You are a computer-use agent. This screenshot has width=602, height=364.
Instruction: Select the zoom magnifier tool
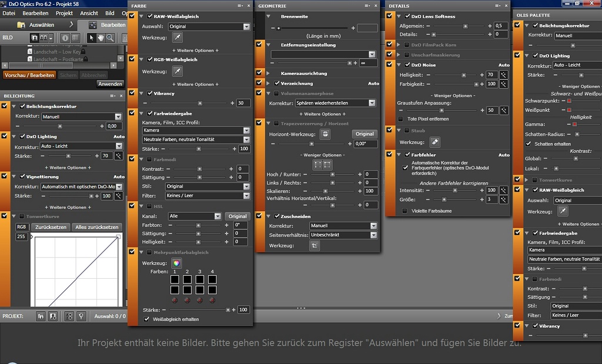coord(110,38)
